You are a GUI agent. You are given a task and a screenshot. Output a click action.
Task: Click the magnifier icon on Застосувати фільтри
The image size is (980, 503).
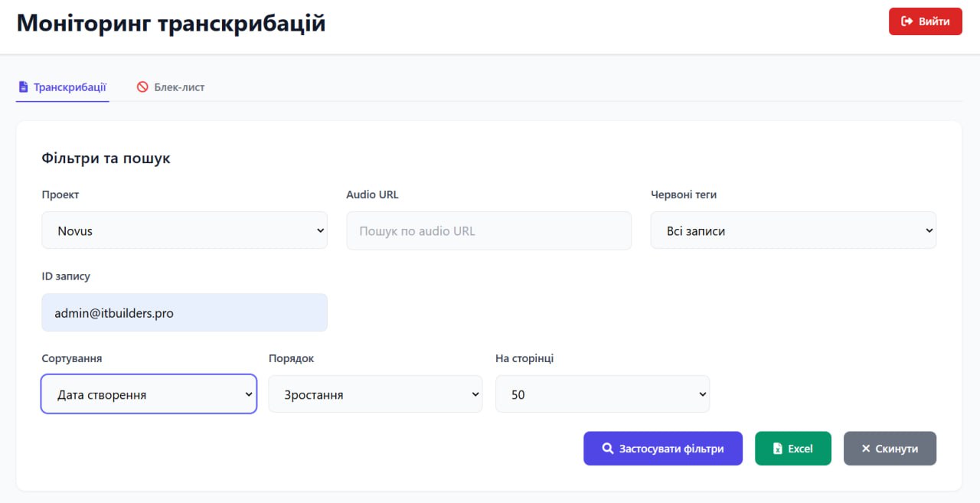pyautogui.click(x=607, y=449)
